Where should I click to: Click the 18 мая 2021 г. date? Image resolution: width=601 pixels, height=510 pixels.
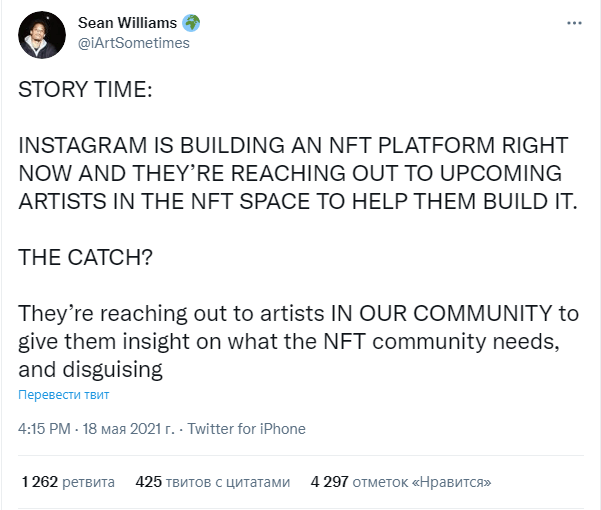(128, 429)
